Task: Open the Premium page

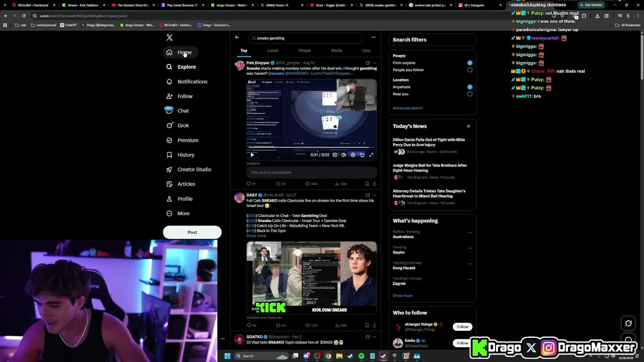Action: pos(183,140)
